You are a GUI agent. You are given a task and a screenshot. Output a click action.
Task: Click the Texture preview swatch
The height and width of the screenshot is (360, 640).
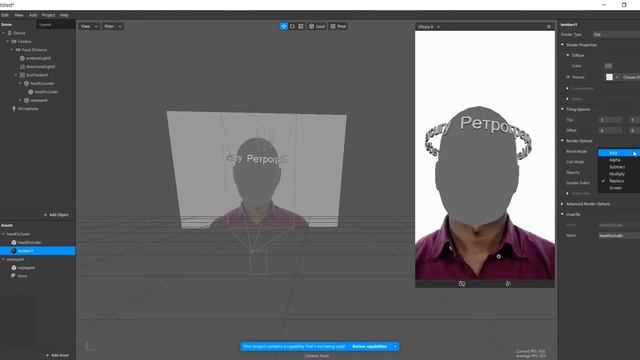pos(609,77)
